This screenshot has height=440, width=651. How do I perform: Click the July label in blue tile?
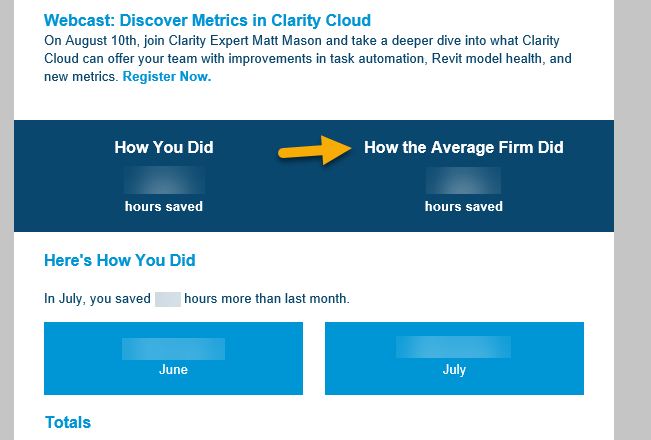(454, 369)
